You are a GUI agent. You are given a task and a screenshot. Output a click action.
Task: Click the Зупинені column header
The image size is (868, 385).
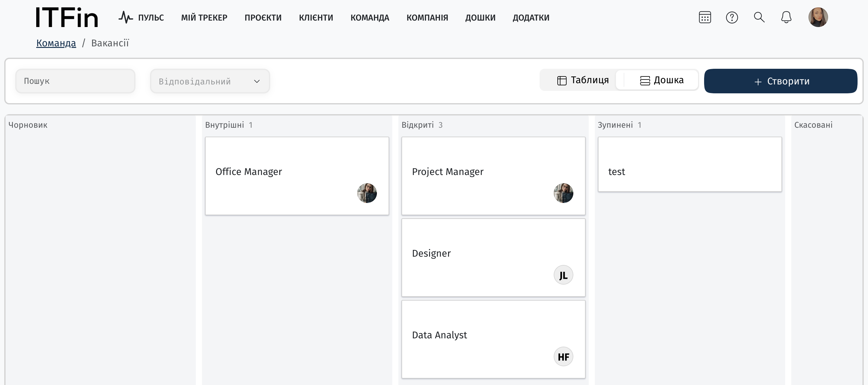point(615,125)
